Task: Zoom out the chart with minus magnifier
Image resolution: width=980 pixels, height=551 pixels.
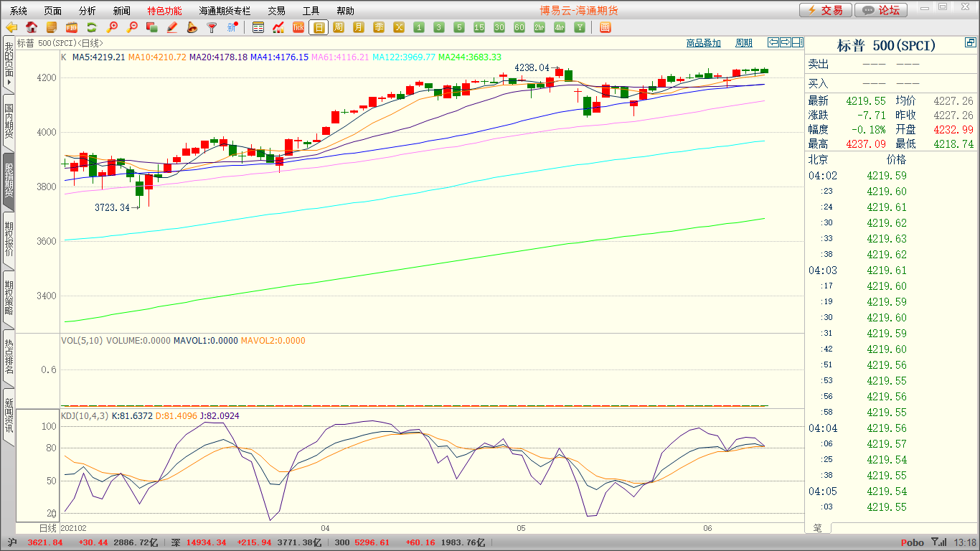Action: pos(132,27)
